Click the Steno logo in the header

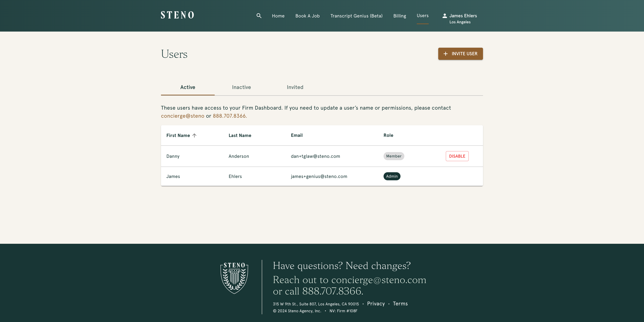click(177, 16)
